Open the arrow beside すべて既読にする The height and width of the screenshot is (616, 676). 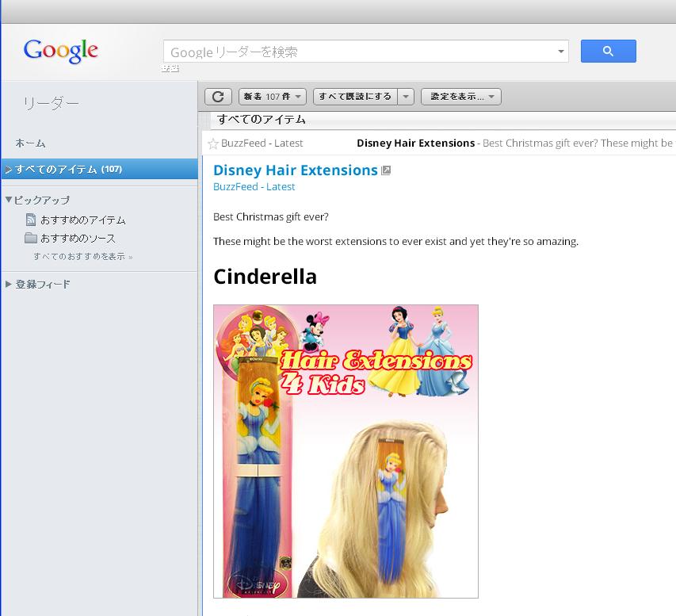pyautogui.click(x=406, y=97)
